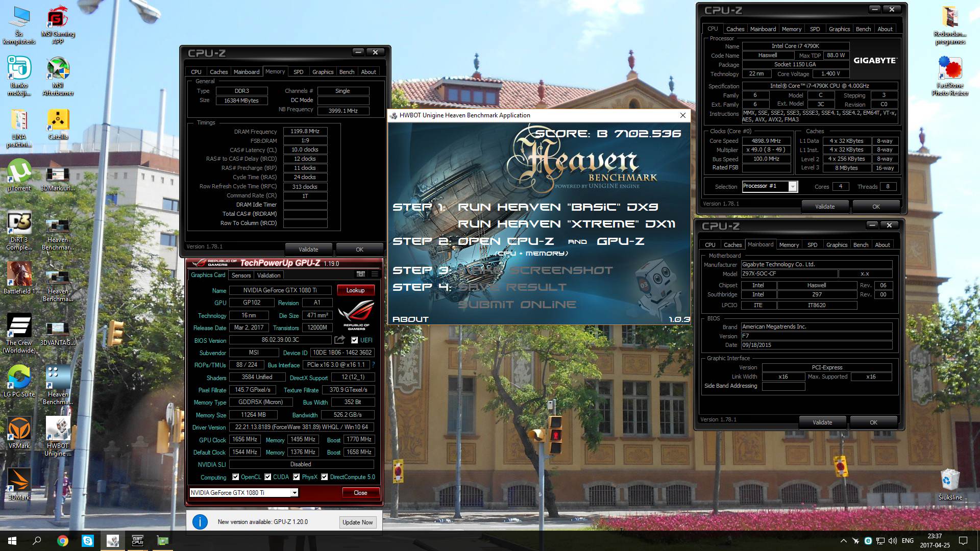The image size is (980, 551).
Task: Click OK in top-right CPU-Z window
Action: tap(876, 207)
